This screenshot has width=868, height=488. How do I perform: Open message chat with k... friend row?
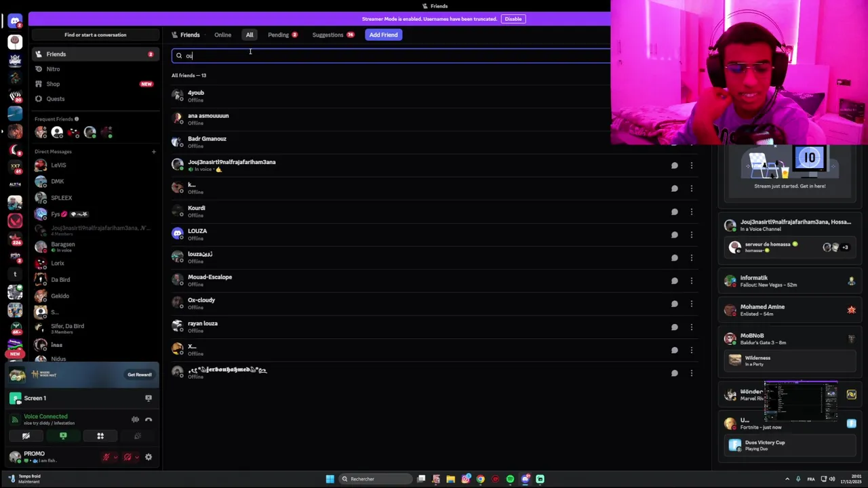pyautogui.click(x=675, y=188)
